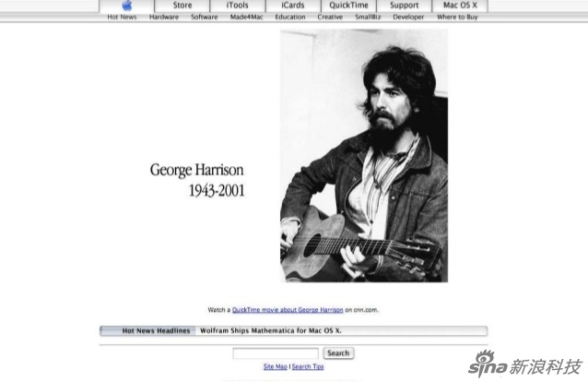
Task: Click the Apple logo tab
Action: pyautogui.click(x=127, y=6)
